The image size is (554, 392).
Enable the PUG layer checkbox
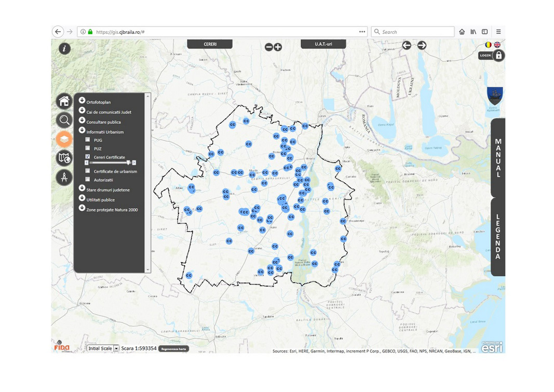point(88,140)
